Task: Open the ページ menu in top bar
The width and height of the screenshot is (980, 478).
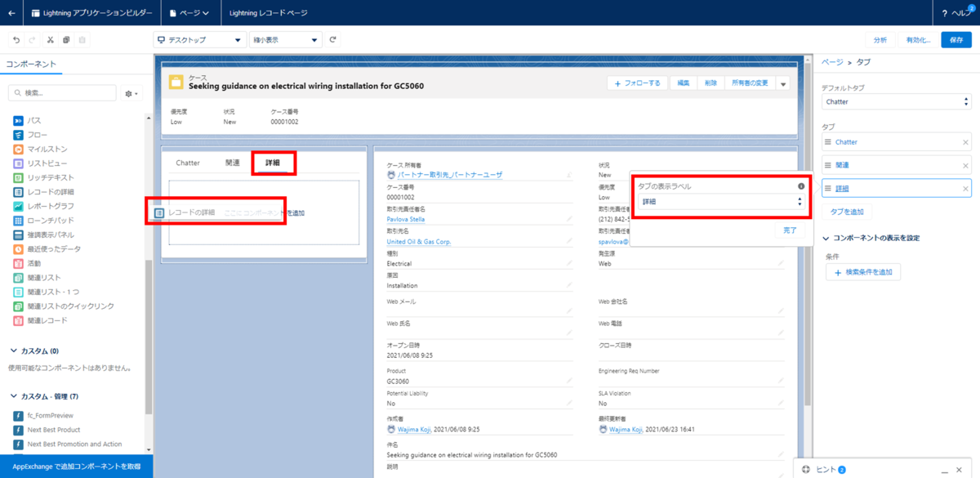Action: tap(189, 13)
